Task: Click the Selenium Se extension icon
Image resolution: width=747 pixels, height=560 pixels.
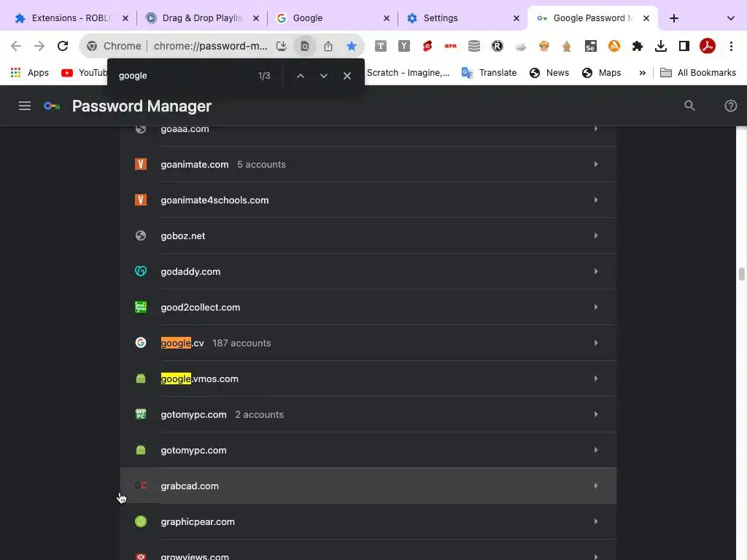Action: [590, 46]
